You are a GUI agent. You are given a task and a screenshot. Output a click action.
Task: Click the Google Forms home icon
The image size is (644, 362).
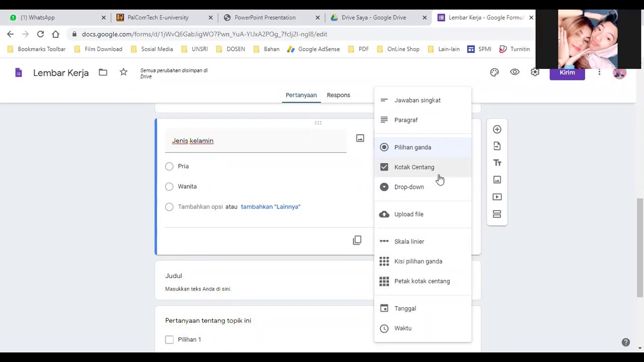coord(19,73)
